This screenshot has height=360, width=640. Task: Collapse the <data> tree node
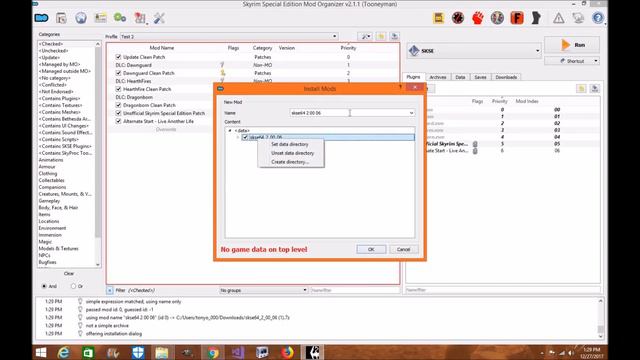pyautogui.click(x=230, y=131)
